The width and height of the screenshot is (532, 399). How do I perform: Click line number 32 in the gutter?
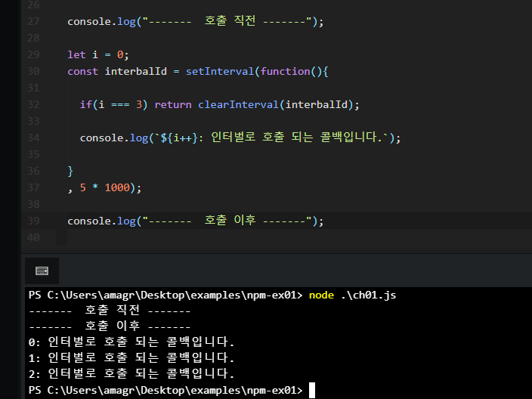(33, 104)
